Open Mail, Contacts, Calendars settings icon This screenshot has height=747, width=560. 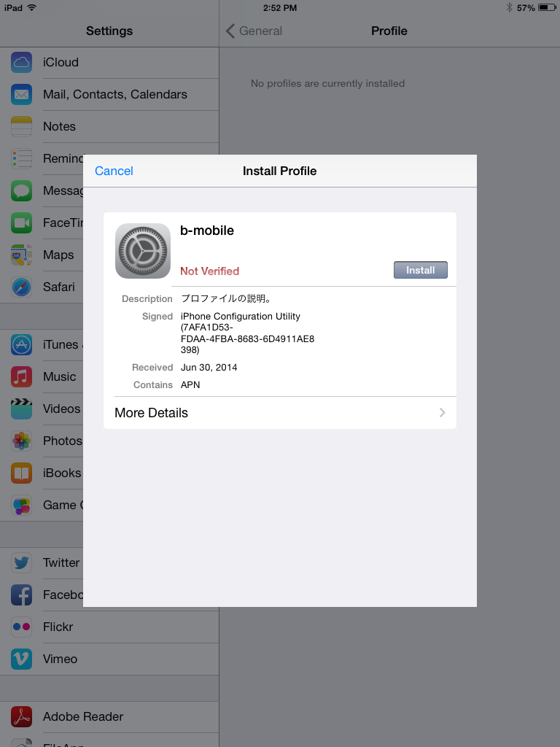[x=21, y=94]
